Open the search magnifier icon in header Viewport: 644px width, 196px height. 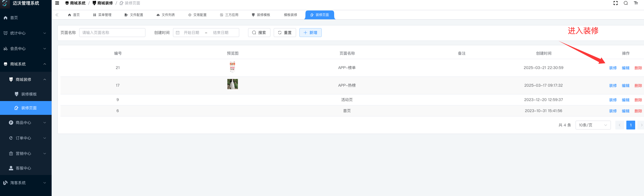626,3
